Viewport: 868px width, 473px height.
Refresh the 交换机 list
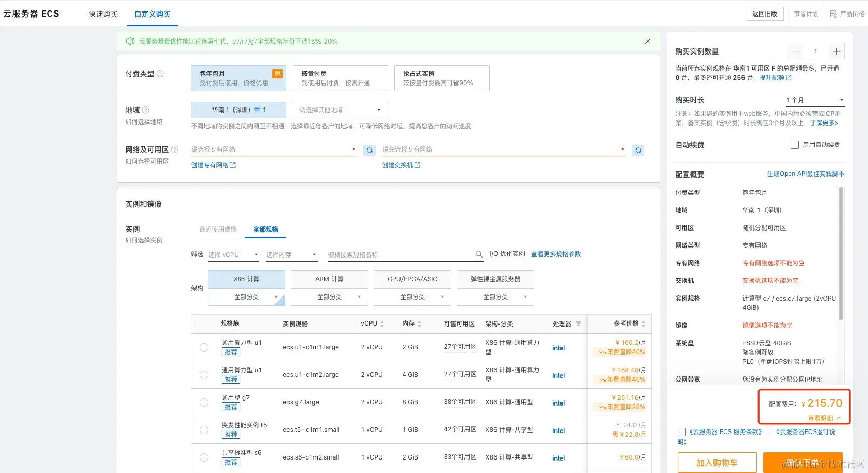point(638,150)
